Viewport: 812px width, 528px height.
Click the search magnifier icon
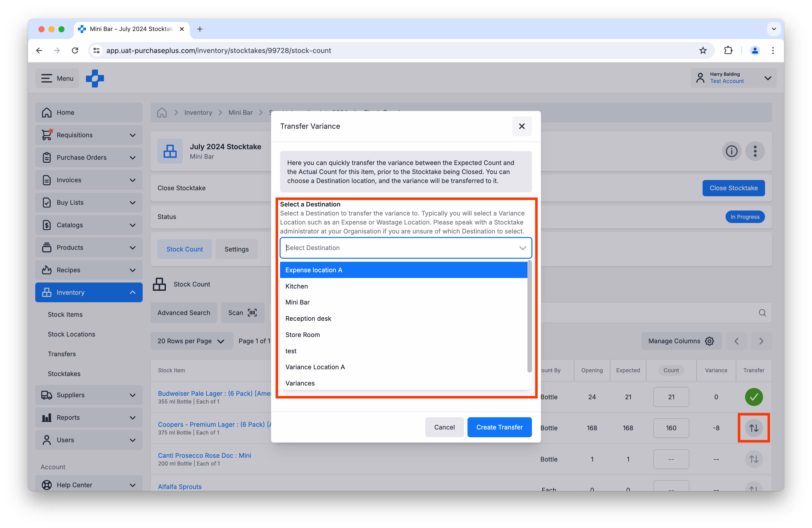click(762, 312)
